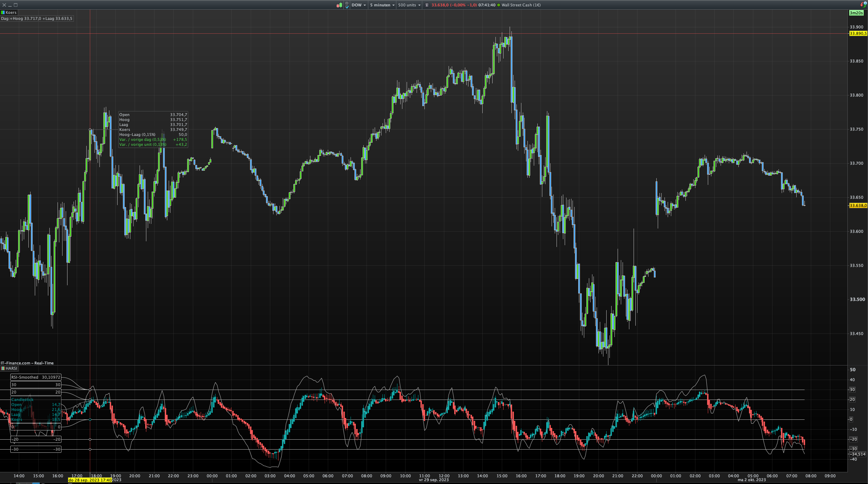Click the yellow 33.890,5 price line label

[858, 33]
